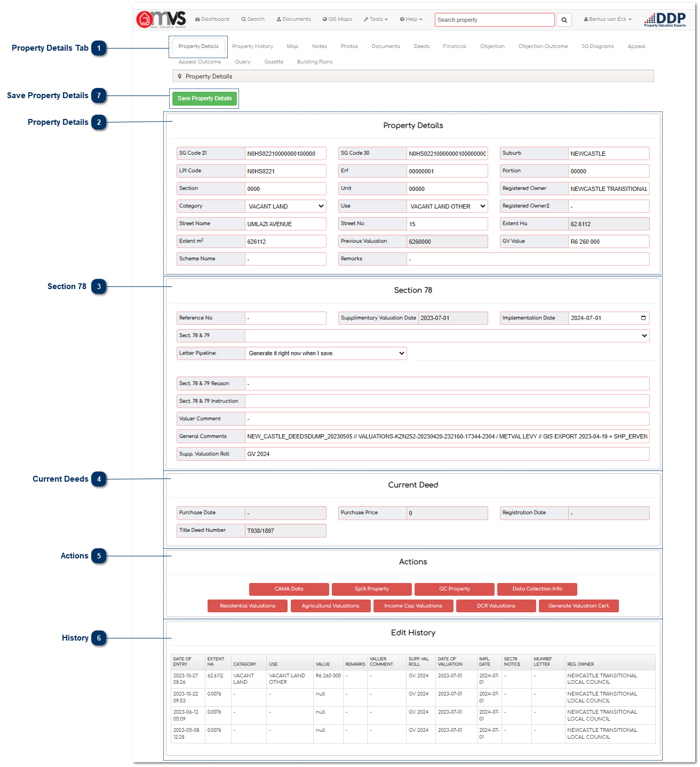The width and height of the screenshot is (700, 767).
Task: Click the Scheme Name field
Action: point(285,259)
